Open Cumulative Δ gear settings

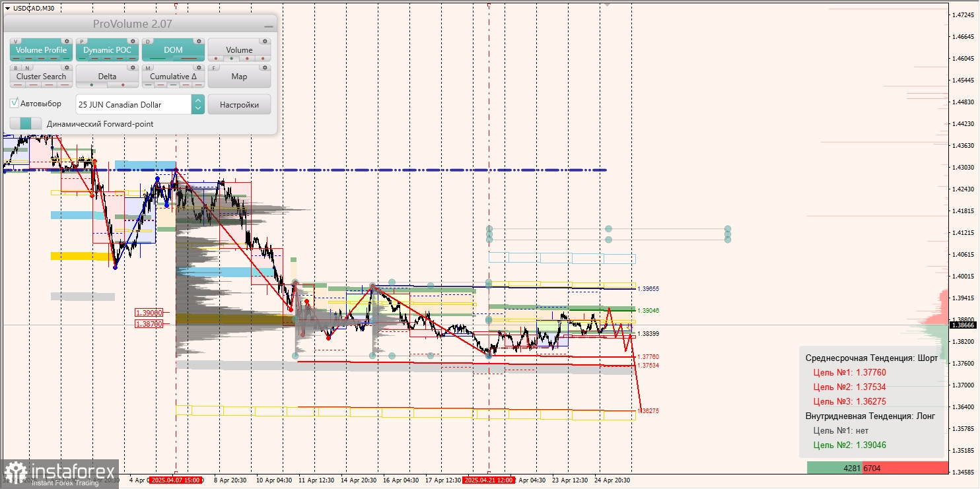coord(199,67)
